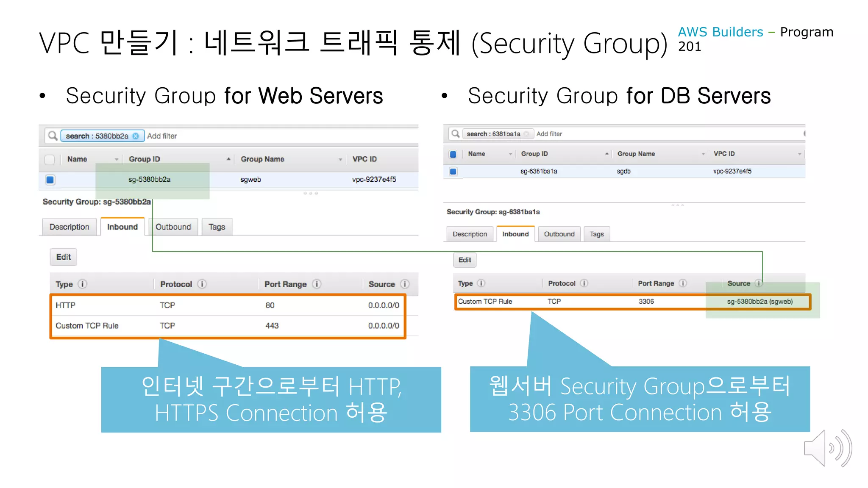The image size is (868, 488).
Task: Click info icon beside Port Range in DB panel
Action: 683,283
